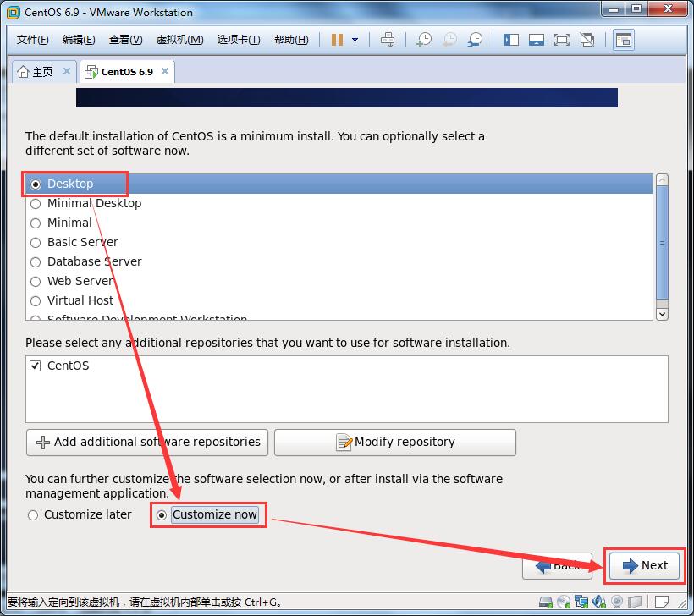Close the CentOS 6.9 tab
This screenshot has height=616, width=694.
pyautogui.click(x=165, y=71)
